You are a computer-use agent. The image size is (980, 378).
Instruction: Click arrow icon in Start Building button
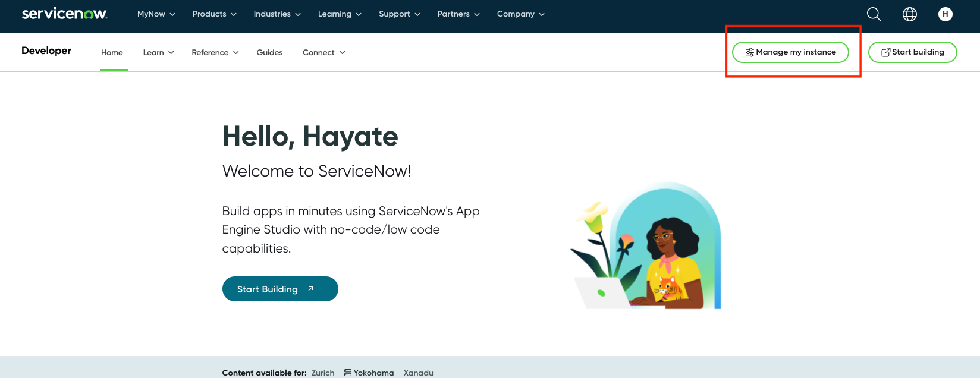click(x=310, y=289)
